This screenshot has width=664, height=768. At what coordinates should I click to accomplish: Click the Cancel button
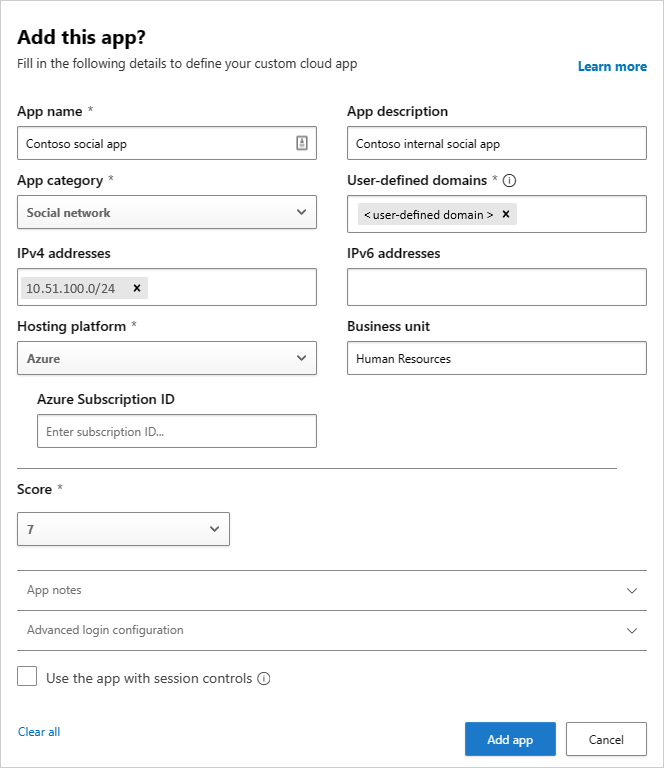(606, 739)
